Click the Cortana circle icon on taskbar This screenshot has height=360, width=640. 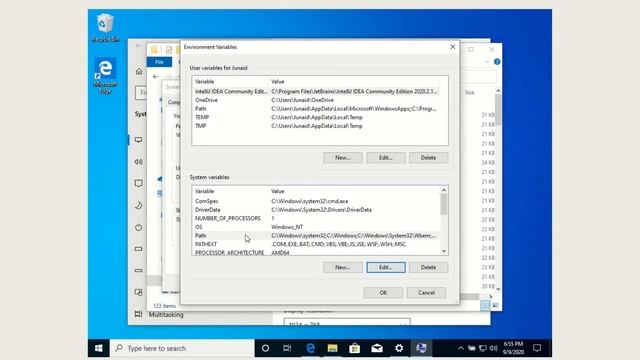point(265,348)
